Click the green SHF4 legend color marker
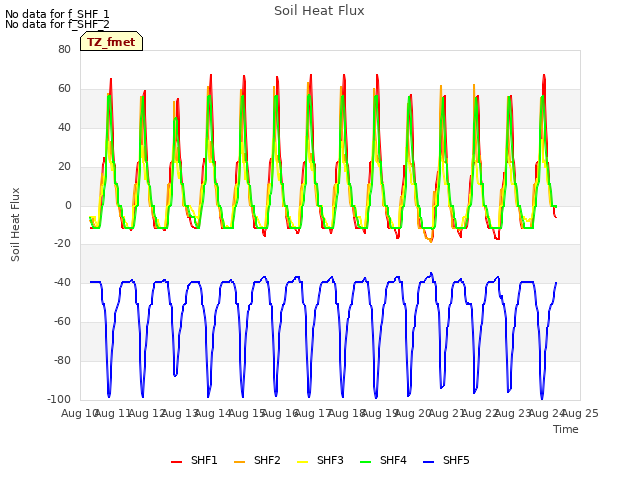The image size is (640, 480). point(365,462)
